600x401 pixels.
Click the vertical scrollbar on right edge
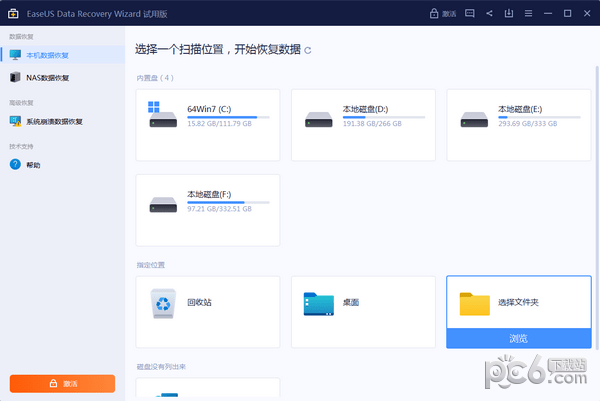point(597,207)
